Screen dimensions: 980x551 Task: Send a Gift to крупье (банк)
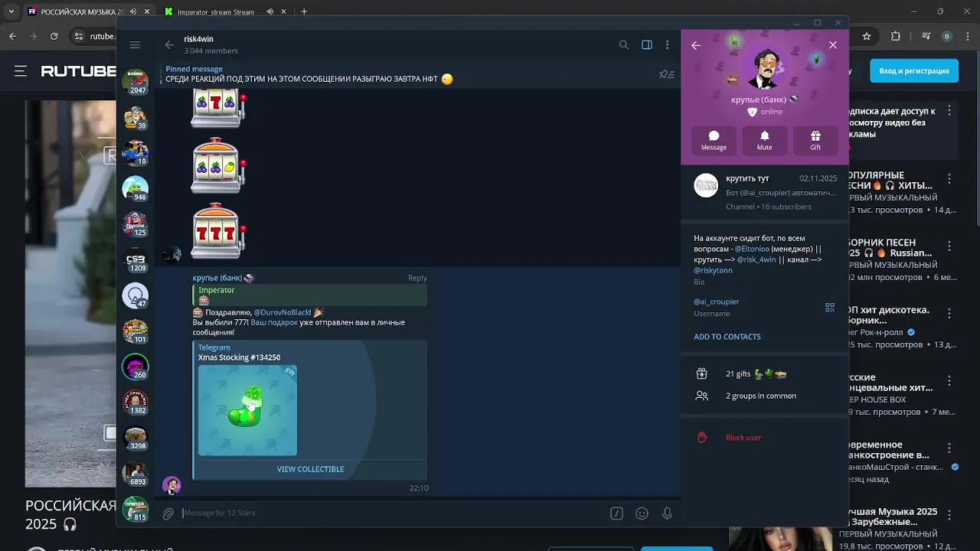tap(815, 140)
